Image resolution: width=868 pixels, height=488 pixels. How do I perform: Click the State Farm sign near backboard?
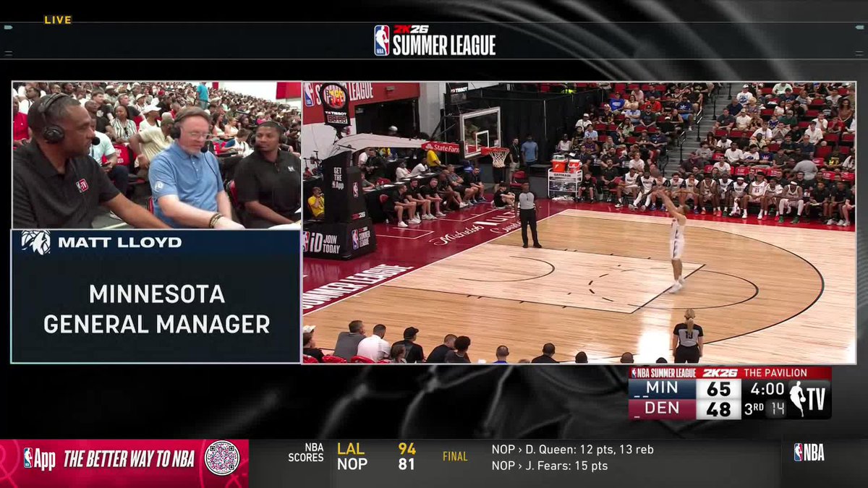[x=441, y=147]
